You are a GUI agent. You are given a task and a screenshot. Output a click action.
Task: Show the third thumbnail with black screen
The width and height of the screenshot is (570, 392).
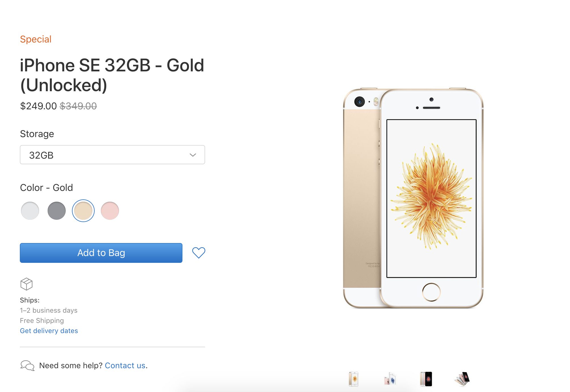pyautogui.click(x=426, y=379)
